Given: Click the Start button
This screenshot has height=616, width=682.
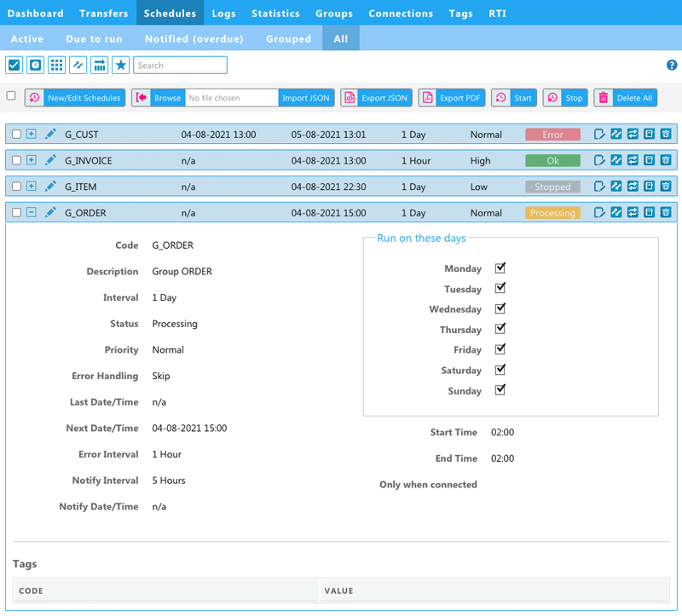Looking at the screenshot, I should pos(514,97).
